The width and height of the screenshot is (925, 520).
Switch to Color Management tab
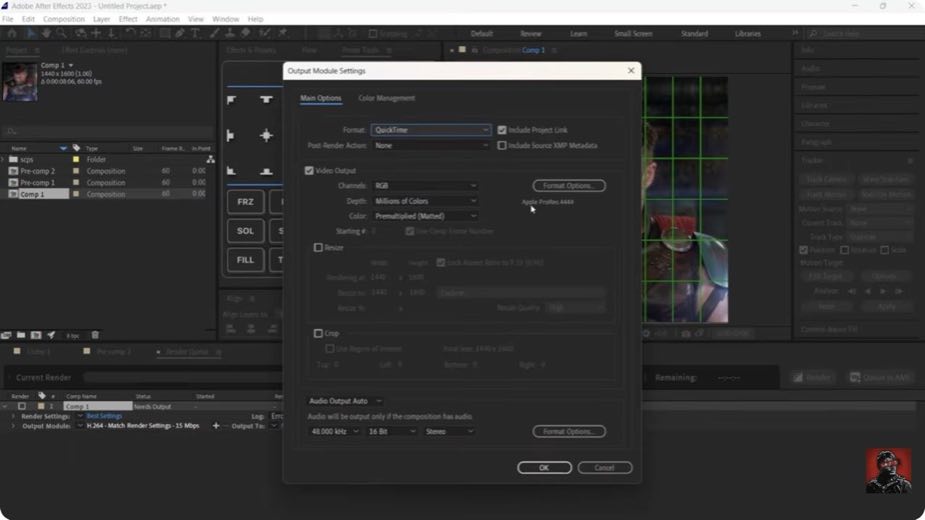point(386,98)
